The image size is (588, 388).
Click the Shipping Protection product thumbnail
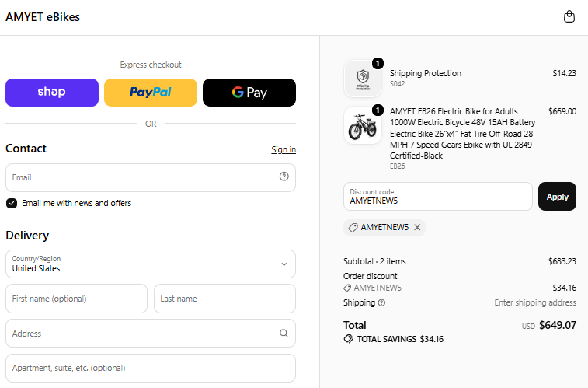tap(363, 79)
